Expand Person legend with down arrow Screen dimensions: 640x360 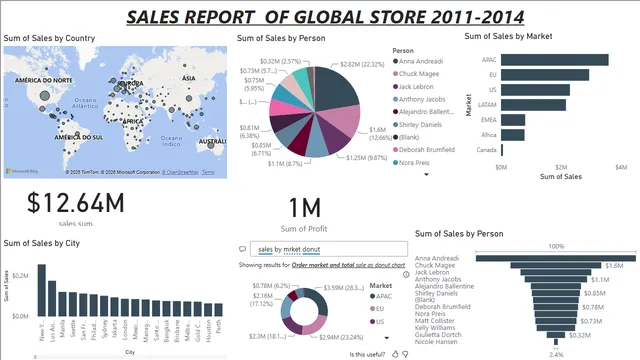tap(426, 174)
